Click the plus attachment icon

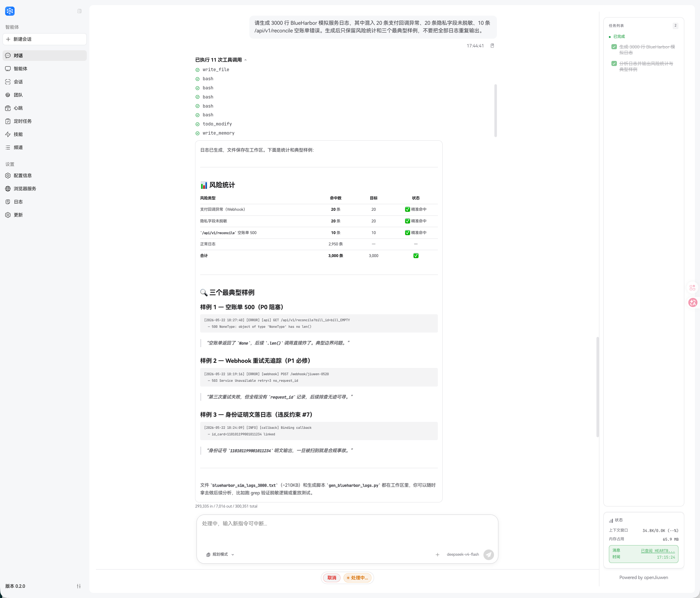click(437, 555)
